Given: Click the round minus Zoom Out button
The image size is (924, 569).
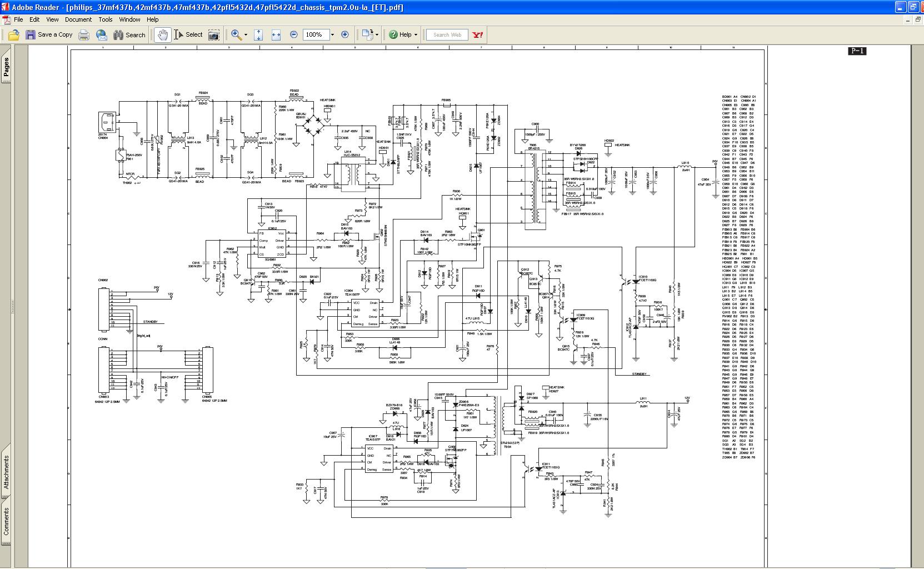Looking at the screenshot, I should click(x=294, y=34).
